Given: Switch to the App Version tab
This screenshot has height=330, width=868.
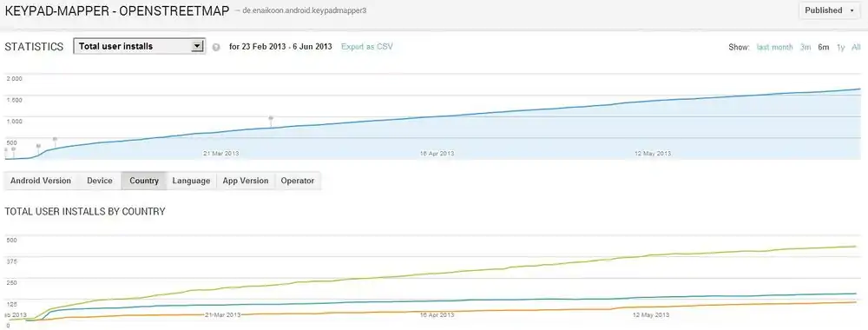Looking at the screenshot, I should click(246, 181).
